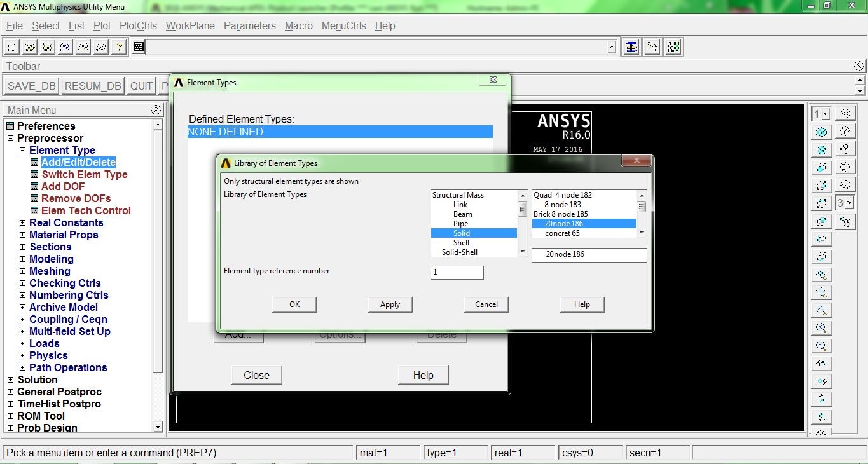
Task: Click the element type reference number field
Action: point(457,272)
